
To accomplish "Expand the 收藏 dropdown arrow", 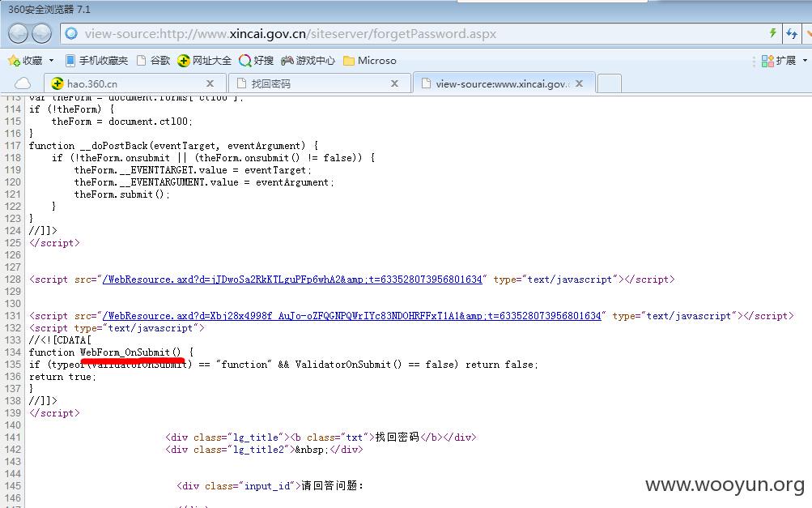I will pos(51,61).
